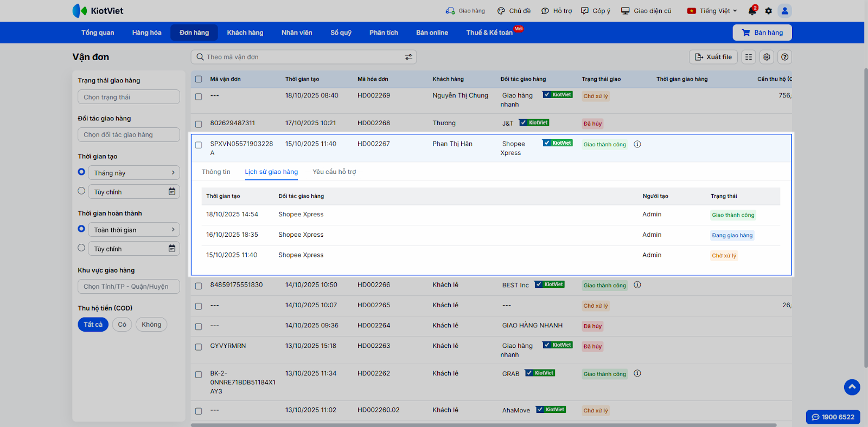
Task: Click info icon beside HD002267 status
Action: pos(637,144)
